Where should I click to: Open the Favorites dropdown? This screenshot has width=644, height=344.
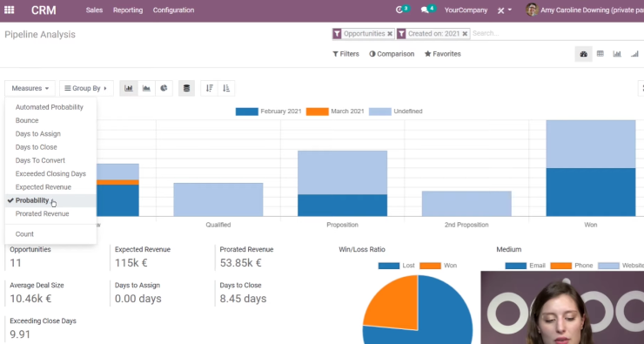point(443,54)
